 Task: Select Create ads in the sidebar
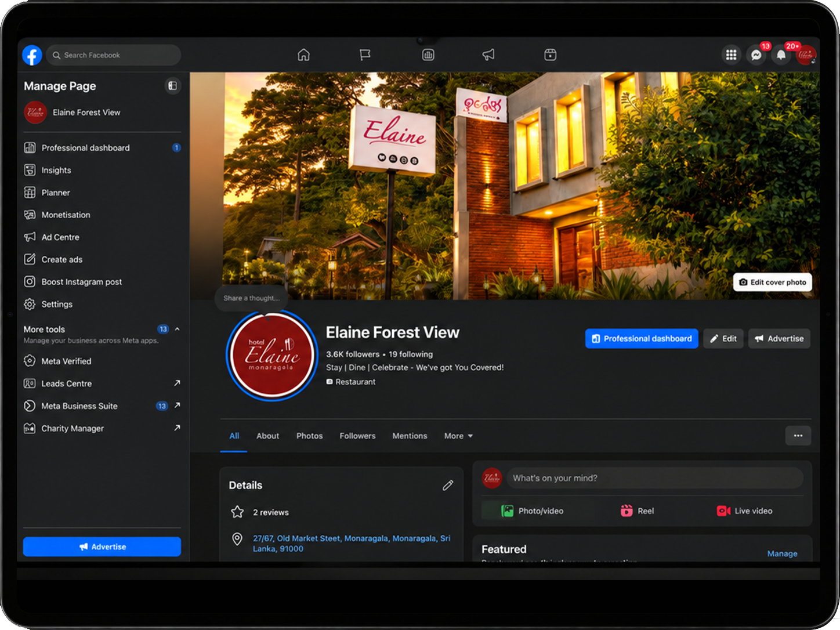click(102, 259)
